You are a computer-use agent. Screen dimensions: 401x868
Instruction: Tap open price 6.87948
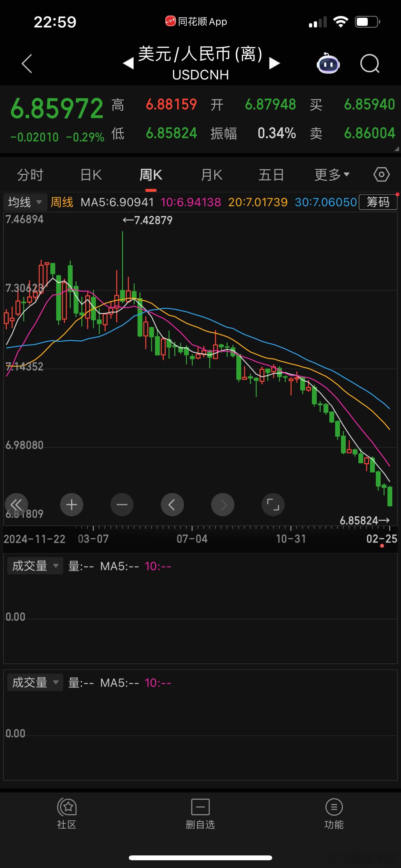(271, 104)
